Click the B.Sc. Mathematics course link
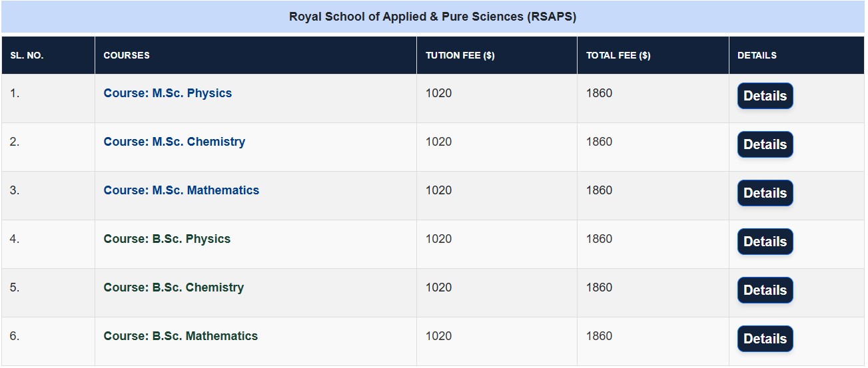The width and height of the screenshot is (868, 368). coord(181,336)
